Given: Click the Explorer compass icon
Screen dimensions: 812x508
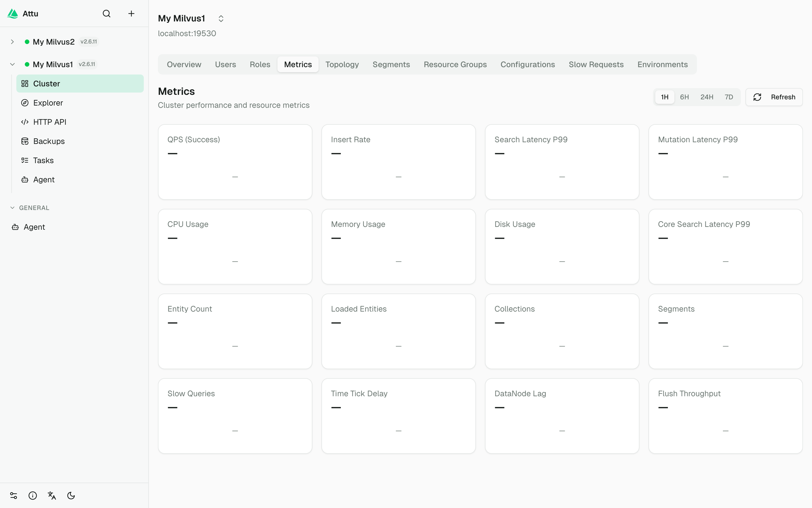Looking at the screenshot, I should point(25,103).
